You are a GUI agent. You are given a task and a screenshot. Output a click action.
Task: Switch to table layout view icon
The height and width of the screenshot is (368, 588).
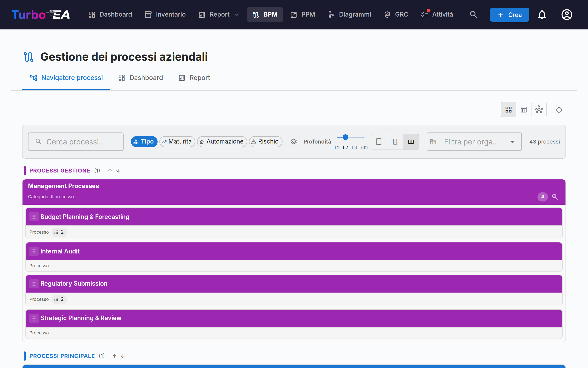(524, 109)
